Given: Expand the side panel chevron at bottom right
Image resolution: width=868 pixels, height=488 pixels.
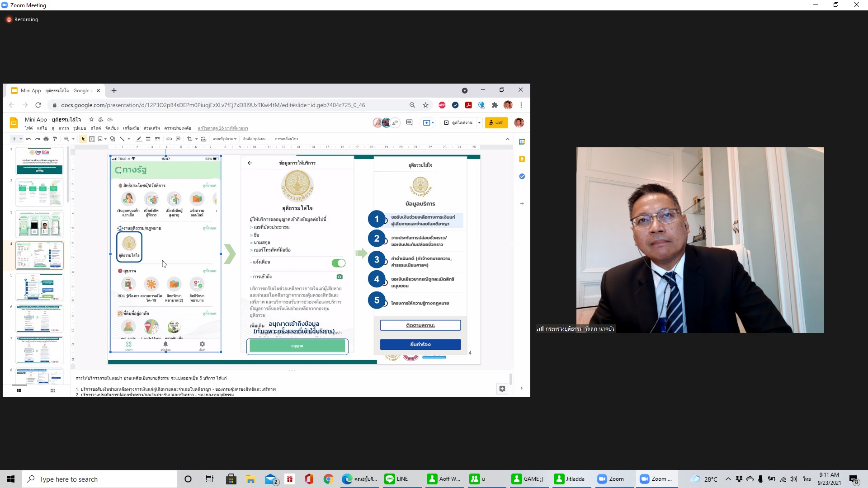Looking at the screenshot, I should [x=521, y=388].
